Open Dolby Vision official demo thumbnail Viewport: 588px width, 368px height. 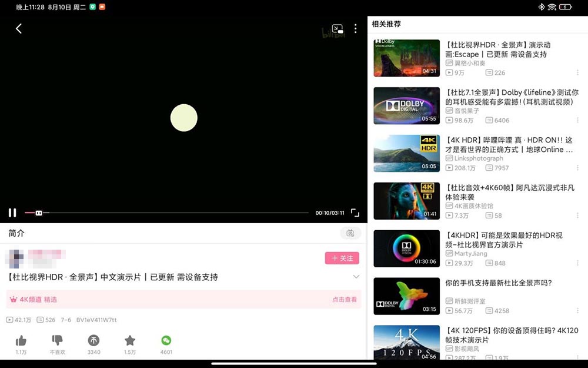pos(406,248)
